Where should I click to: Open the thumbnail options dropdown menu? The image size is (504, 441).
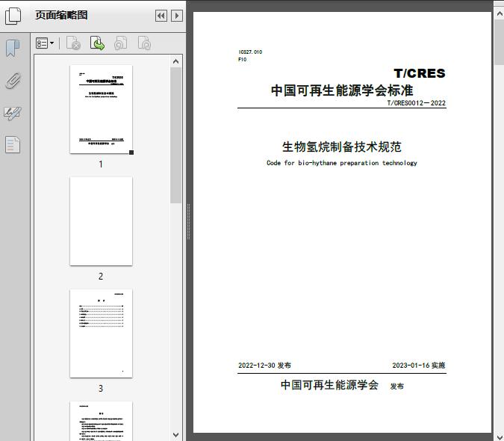[45, 43]
